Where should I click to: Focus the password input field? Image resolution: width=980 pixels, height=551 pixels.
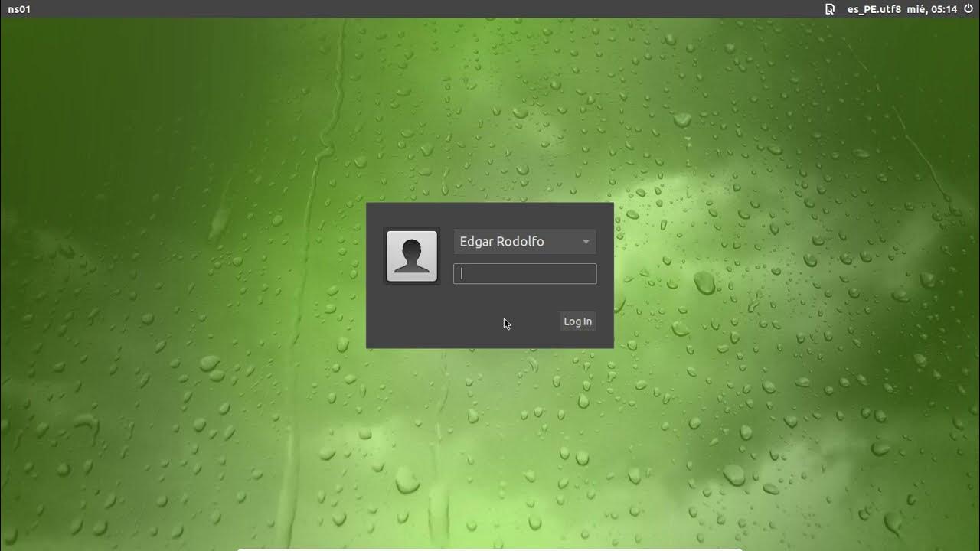coord(524,274)
